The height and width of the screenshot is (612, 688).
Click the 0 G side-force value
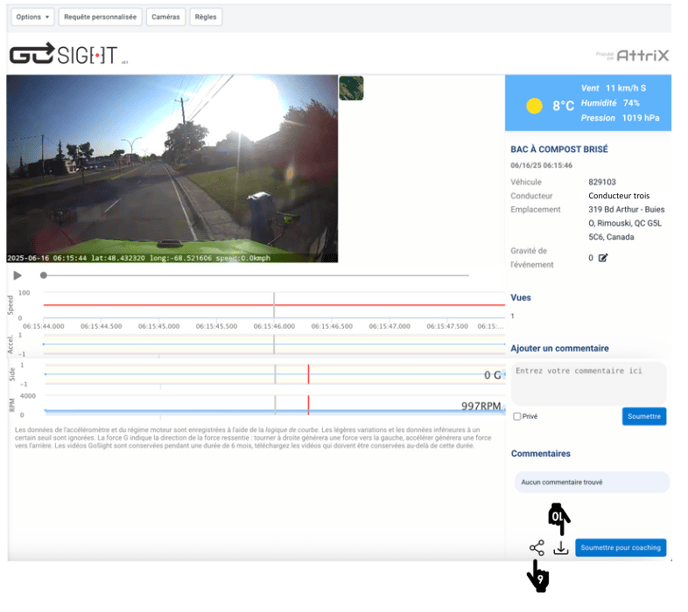point(492,375)
